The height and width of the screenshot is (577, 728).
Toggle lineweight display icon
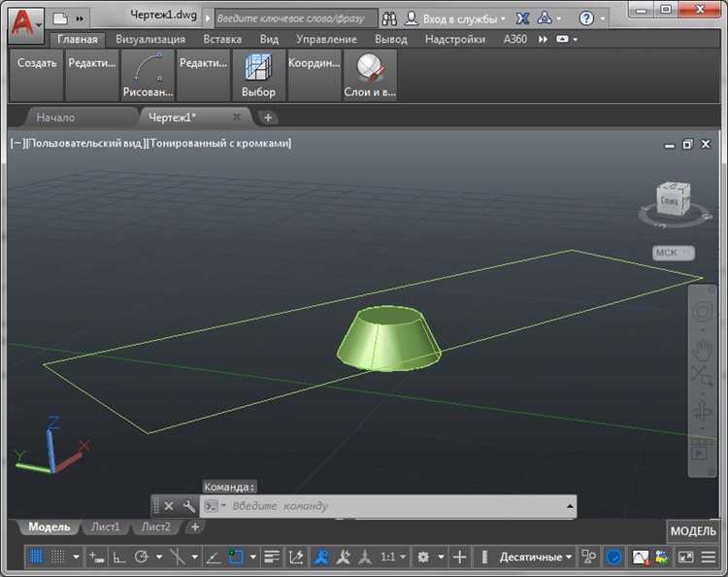(272, 556)
